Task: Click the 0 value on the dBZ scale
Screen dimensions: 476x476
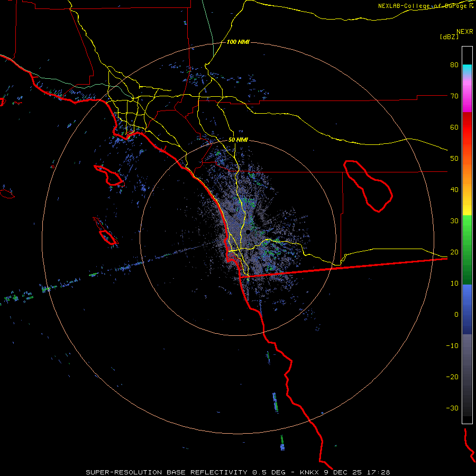Action: pyautogui.click(x=456, y=315)
